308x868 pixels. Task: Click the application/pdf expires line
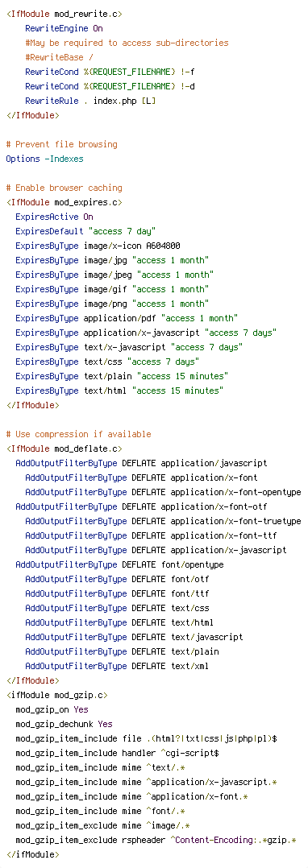pyautogui.click(x=127, y=318)
